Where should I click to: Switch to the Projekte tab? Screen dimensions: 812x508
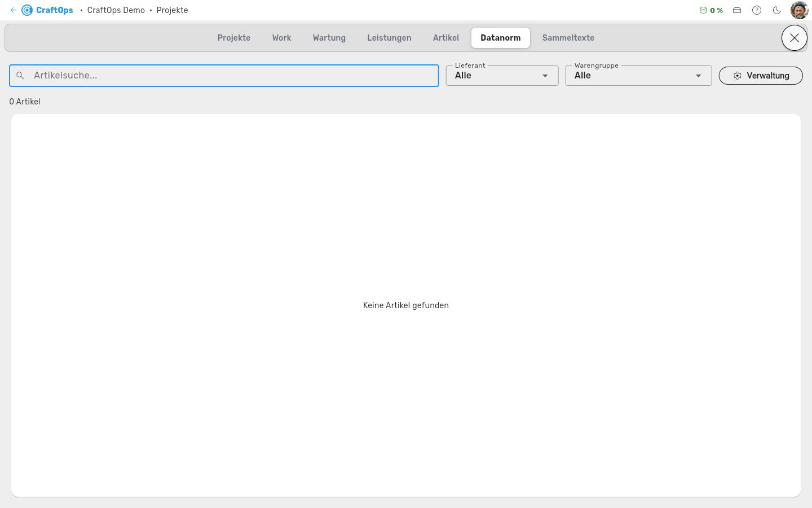coord(234,38)
